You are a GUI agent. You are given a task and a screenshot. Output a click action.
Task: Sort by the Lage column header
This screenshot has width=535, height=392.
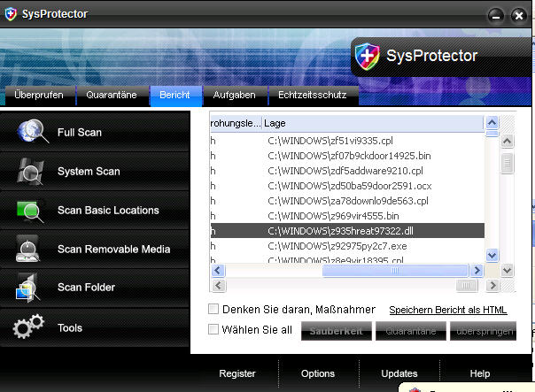[x=373, y=123]
